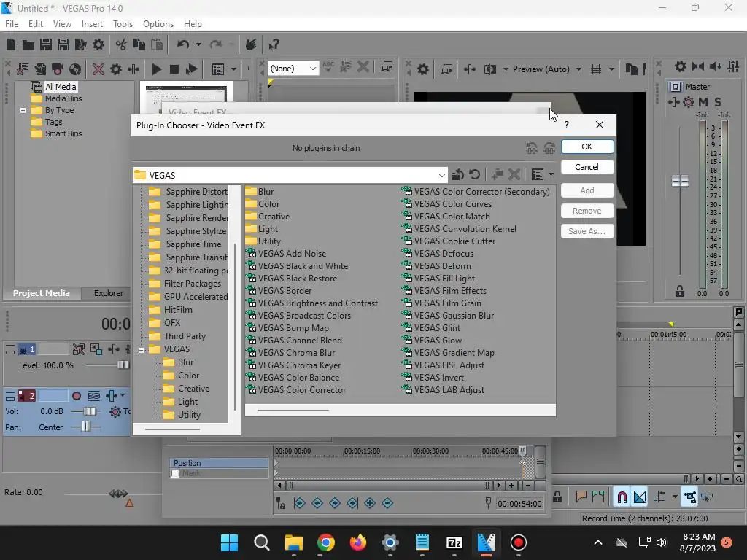747x560 pixels.
Task: Open the Insert menu
Action: (x=92, y=24)
